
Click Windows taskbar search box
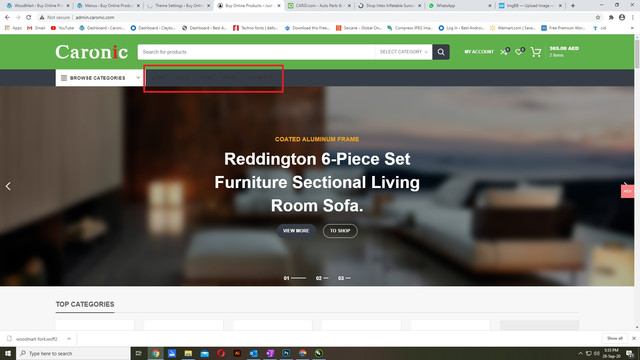pyautogui.click(x=73, y=353)
